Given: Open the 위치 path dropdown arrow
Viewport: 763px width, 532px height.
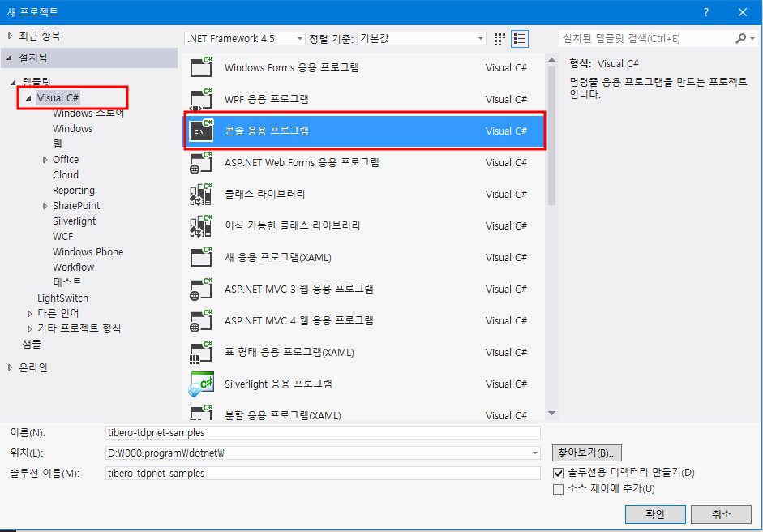Looking at the screenshot, I should [x=535, y=453].
